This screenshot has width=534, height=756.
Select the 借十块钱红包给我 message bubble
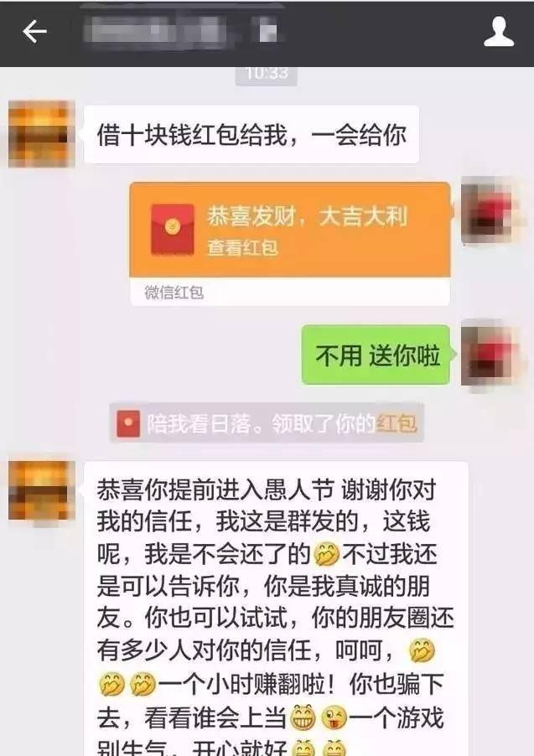[251, 134]
